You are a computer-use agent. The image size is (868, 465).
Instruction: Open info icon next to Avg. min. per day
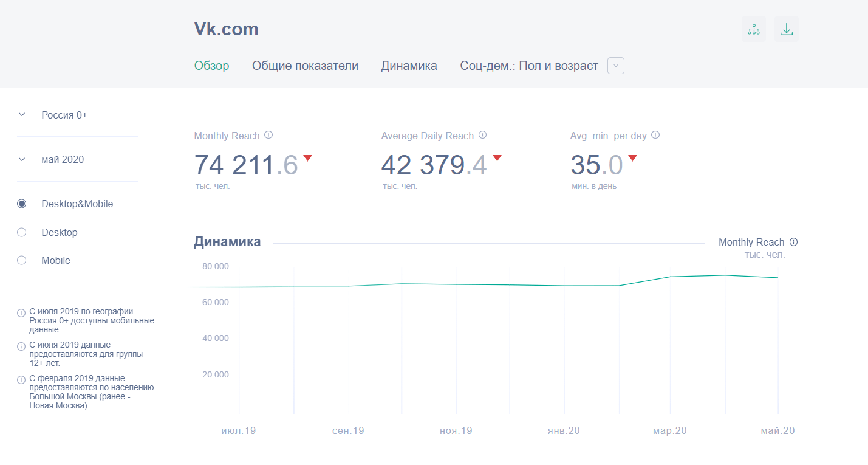[655, 135]
